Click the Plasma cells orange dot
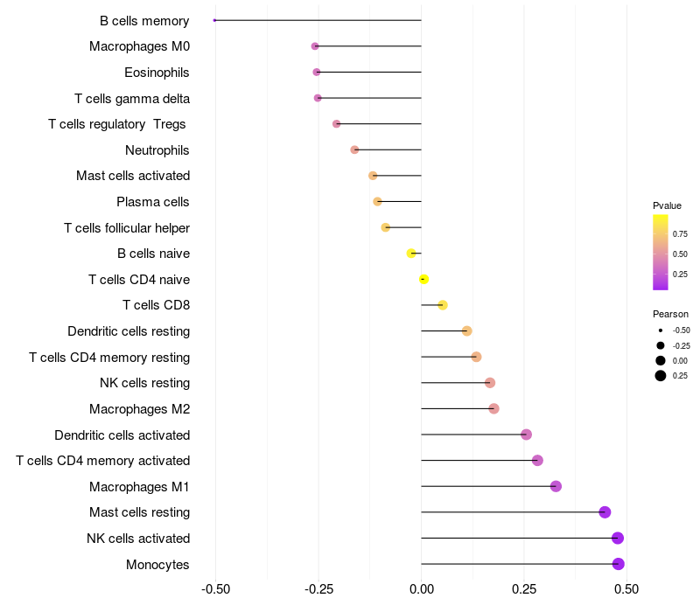 click(377, 202)
